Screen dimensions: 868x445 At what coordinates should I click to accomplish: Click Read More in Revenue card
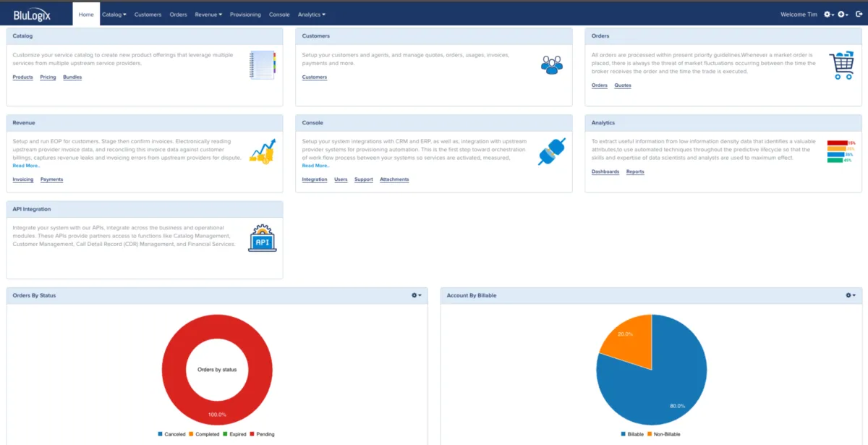coord(26,166)
